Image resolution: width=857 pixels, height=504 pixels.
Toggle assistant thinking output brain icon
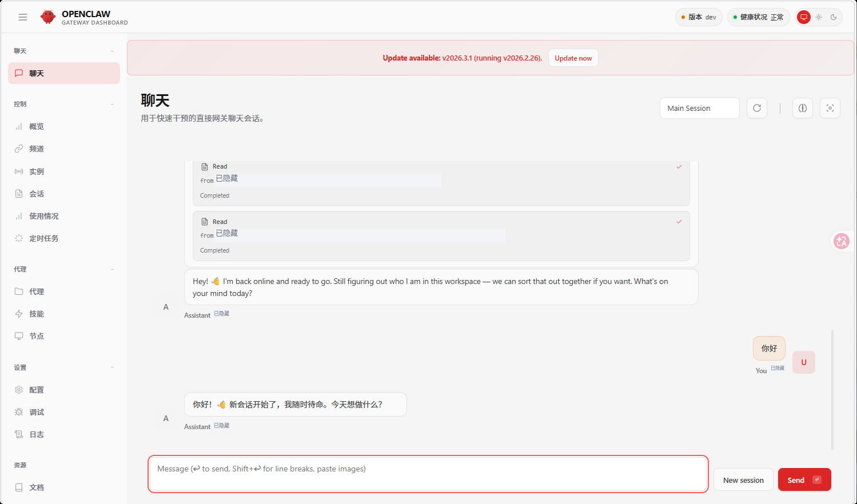pyautogui.click(x=803, y=108)
